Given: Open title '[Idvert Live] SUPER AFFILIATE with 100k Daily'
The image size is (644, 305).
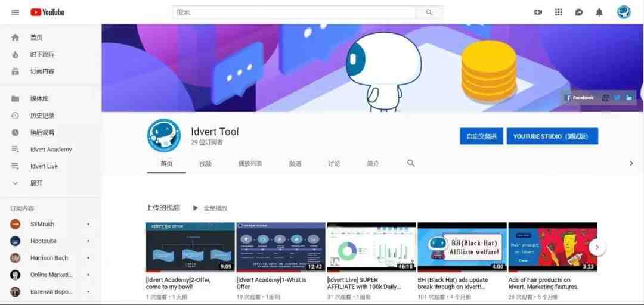Looking at the screenshot, I should pyautogui.click(x=364, y=283).
